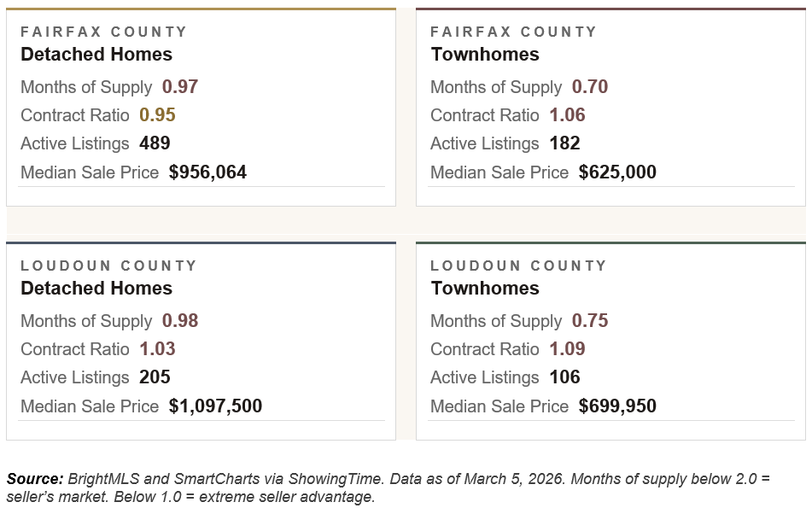Viewport: 812px width, 508px height.
Task: Select active listings count 182
Action: tap(564, 143)
